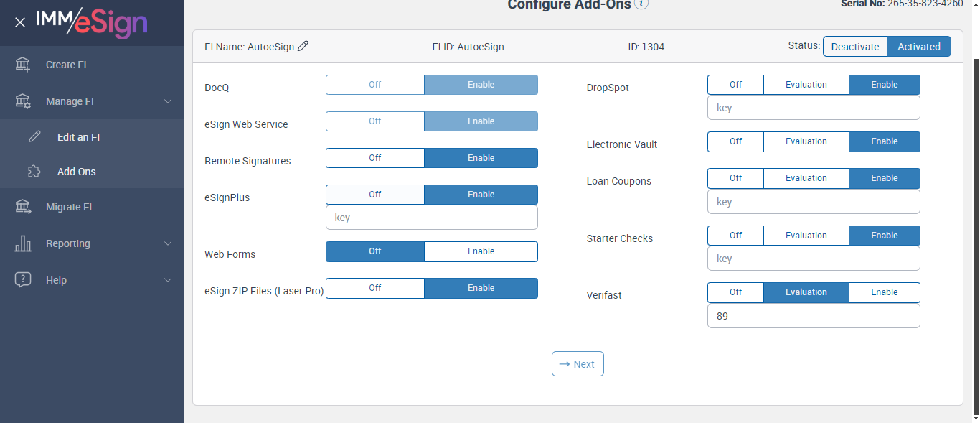
Task: Enable the Web Forms add-on
Action: click(481, 251)
